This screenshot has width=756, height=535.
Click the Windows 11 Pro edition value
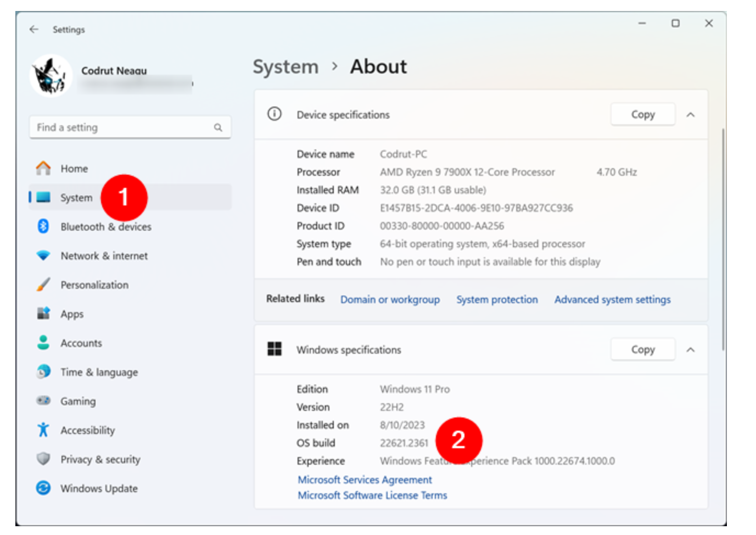click(x=415, y=389)
